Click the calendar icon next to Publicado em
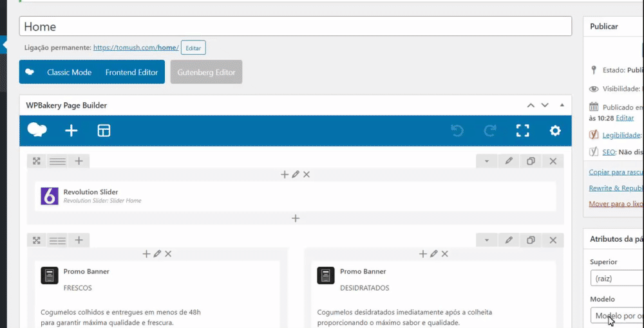Viewport: 644px width, 328px height. tap(594, 107)
